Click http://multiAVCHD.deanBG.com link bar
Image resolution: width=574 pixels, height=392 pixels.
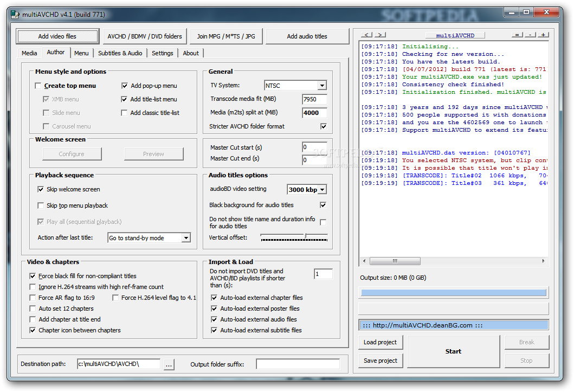point(454,325)
